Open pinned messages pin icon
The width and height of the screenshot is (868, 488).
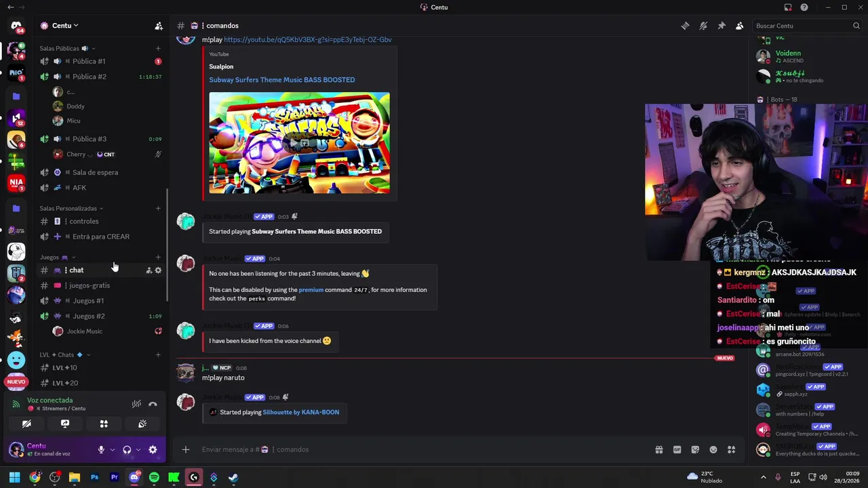coord(722,26)
